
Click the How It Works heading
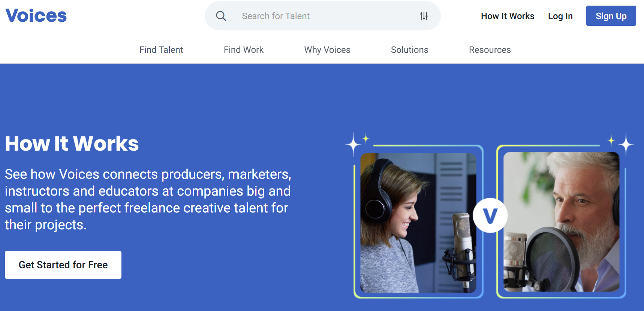click(x=72, y=144)
